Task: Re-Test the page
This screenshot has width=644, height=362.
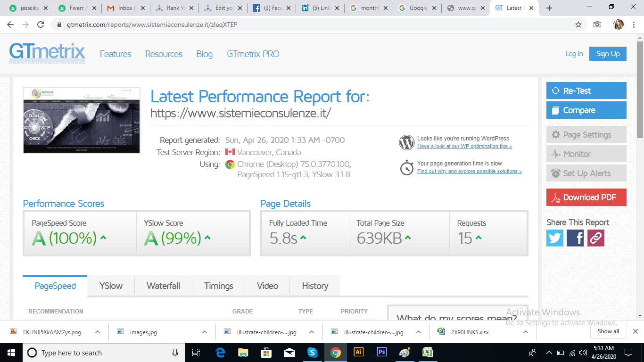Action: coord(586,90)
